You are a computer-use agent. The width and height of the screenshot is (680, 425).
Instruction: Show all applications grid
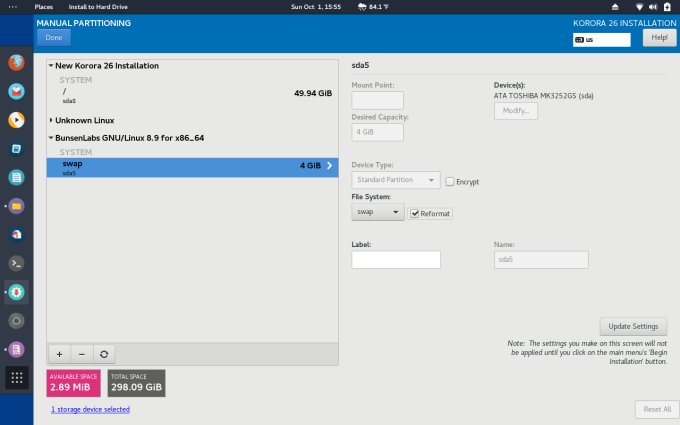coord(17,378)
